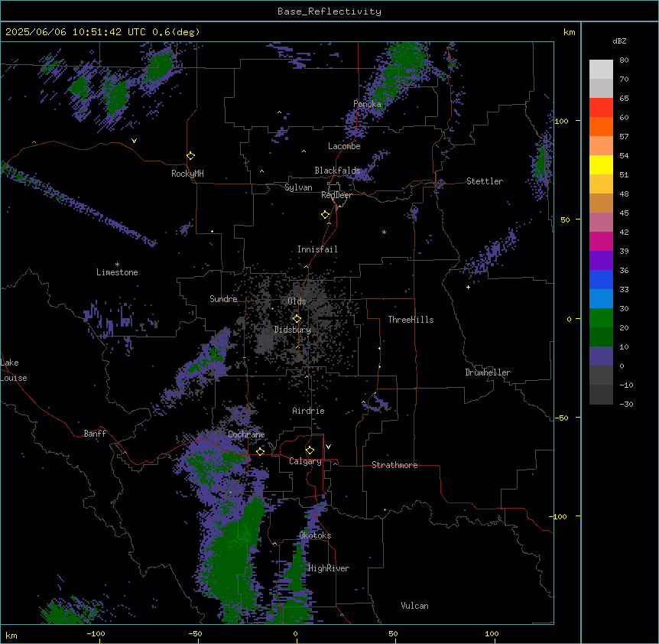This screenshot has width=659, height=644.
Task: Select the Ponoka label on the map
Action: 367,104
